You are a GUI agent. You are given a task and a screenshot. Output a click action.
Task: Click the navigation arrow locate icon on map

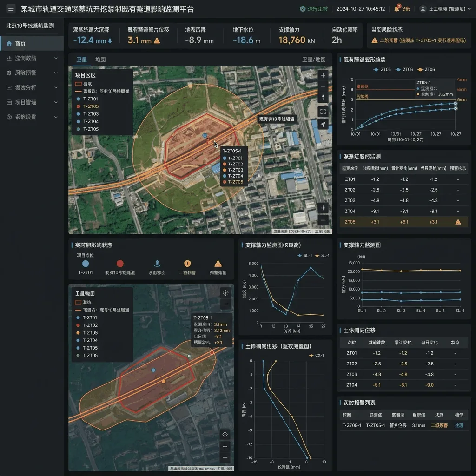323,124
